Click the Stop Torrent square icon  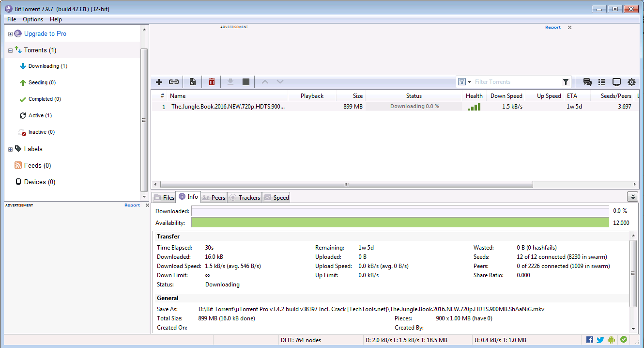coord(246,82)
